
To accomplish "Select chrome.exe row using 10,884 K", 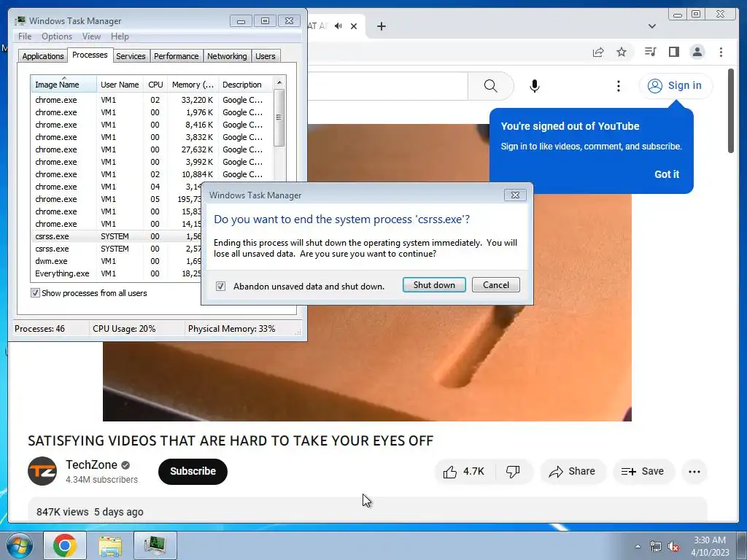I will click(152, 174).
